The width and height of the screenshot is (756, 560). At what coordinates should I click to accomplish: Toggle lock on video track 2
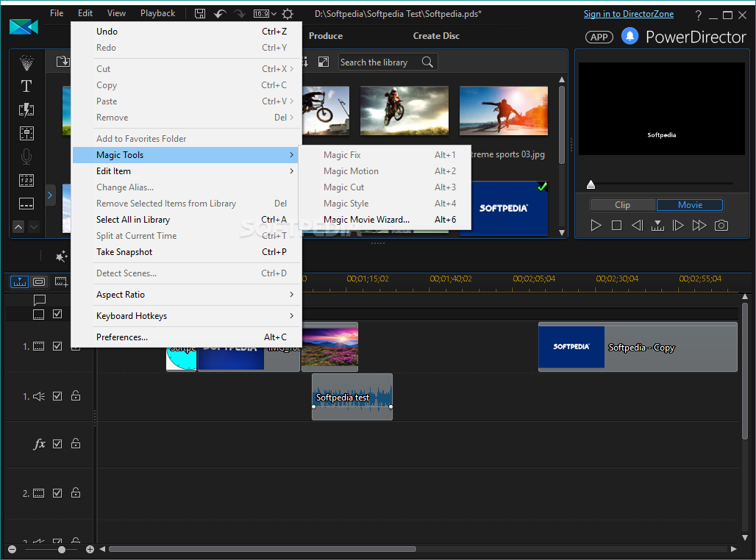click(76, 492)
